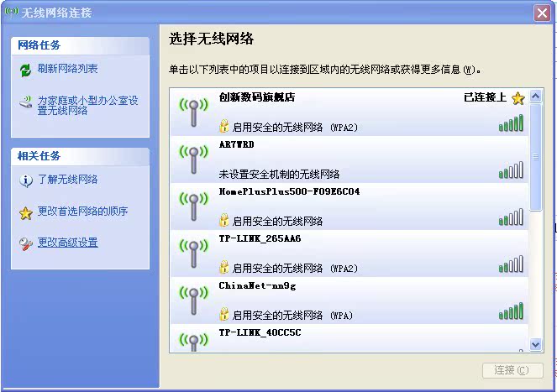Click 已连接上 status text

tap(486, 97)
